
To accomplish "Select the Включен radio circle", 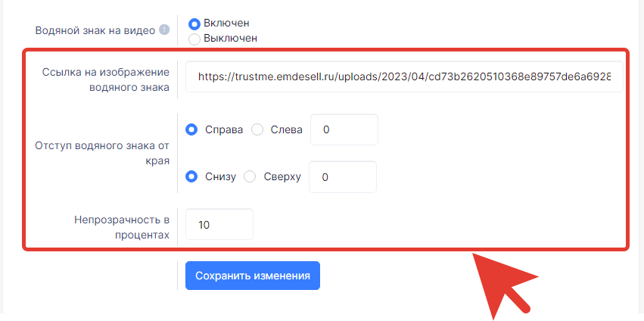I will [194, 23].
